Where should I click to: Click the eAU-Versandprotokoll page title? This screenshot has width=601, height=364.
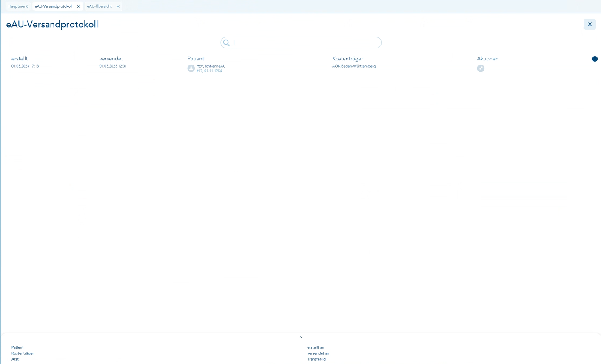[x=52, y=24]
